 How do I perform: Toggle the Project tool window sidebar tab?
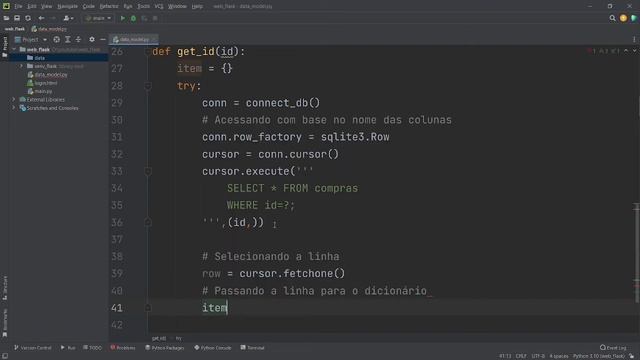pyautogui.click(x=5, y=47)
